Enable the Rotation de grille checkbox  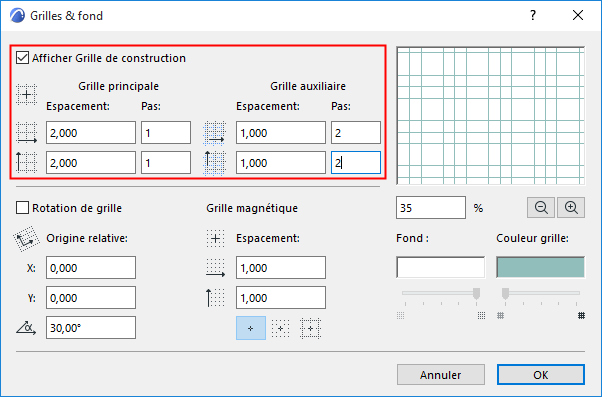(x=22, y=208)
